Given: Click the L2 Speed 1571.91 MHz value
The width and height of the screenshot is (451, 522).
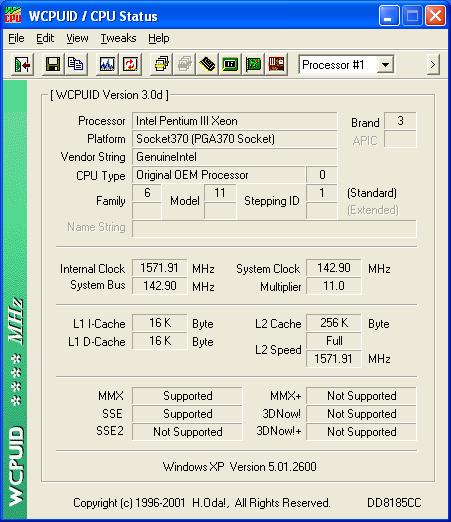Looking at the screenshot, I should click(334, 359).
